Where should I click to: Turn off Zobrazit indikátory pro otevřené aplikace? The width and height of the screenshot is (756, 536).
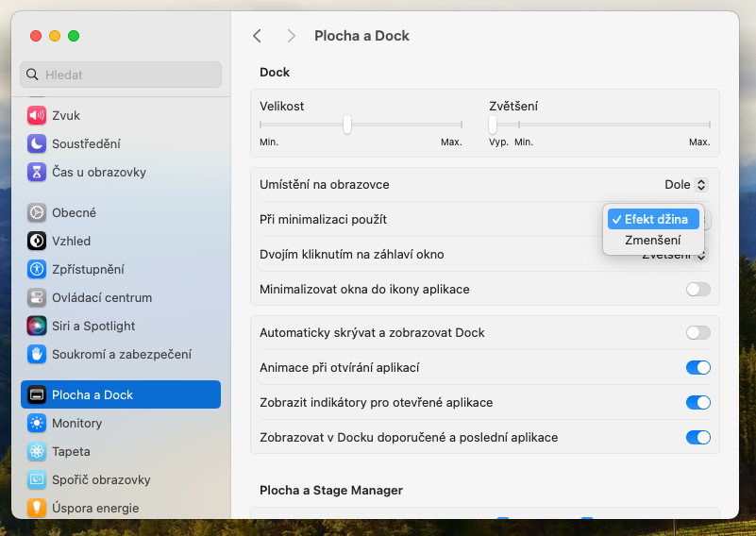click(697, 402)
